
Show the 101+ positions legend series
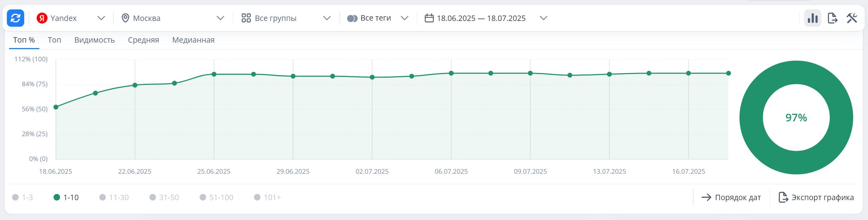point(268,197)
